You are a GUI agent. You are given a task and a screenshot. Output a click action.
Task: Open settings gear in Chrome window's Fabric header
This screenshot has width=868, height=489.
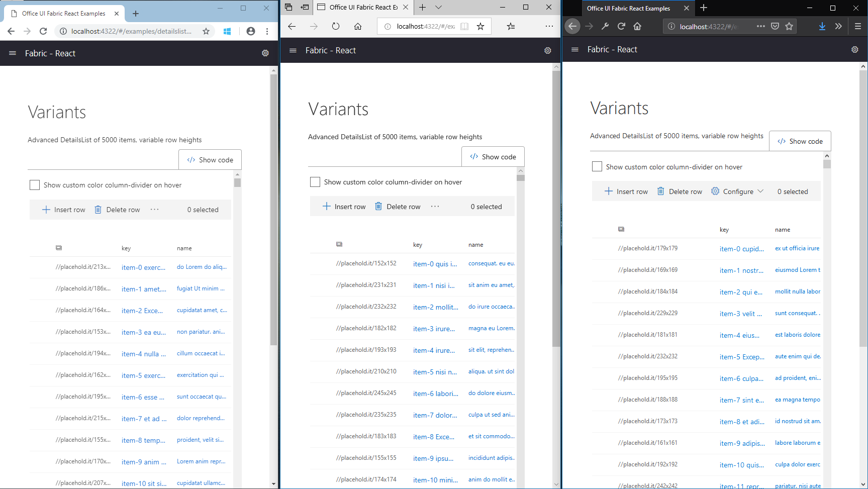pyautogui.click(x=265, y=53)
